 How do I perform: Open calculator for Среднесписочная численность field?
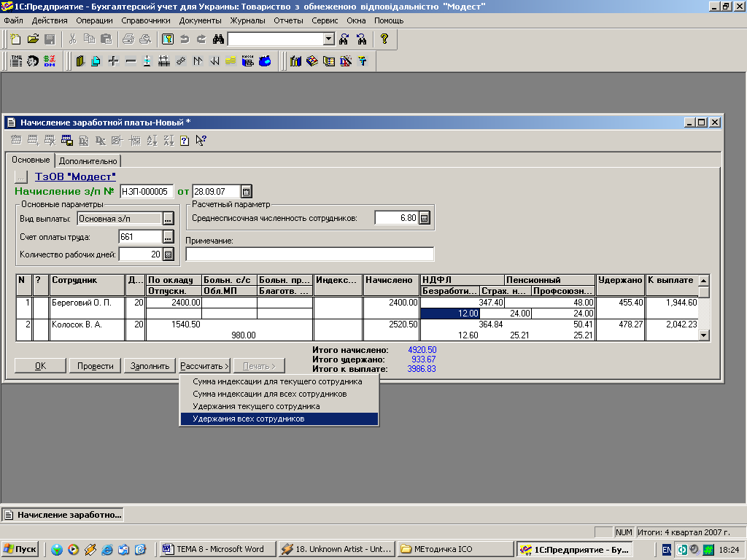point(424,218)
